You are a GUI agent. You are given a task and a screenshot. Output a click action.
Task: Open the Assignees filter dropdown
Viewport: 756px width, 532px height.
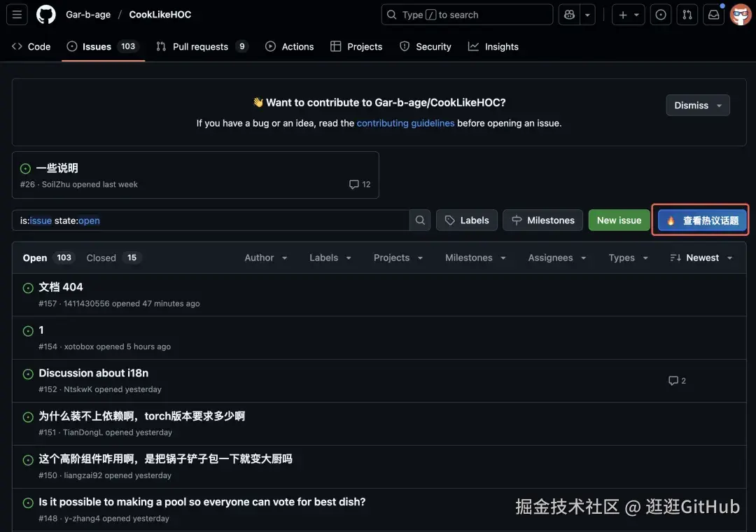(556, 258)
